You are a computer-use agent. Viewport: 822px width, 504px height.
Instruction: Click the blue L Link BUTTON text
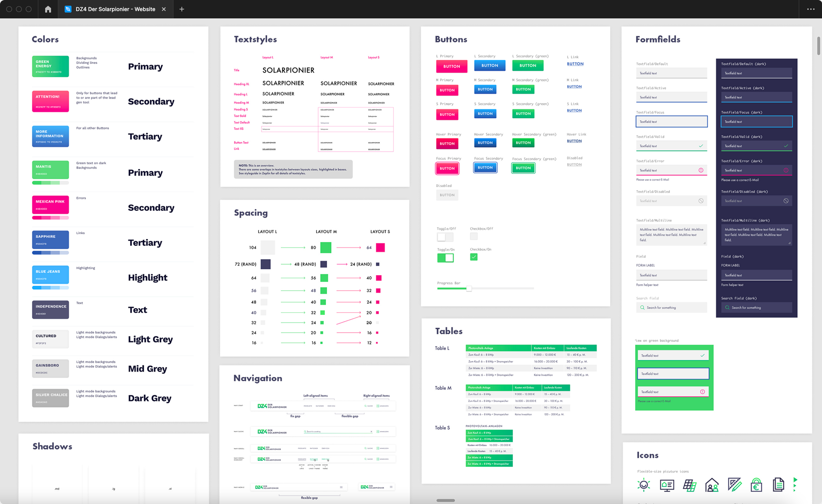tap(575, 64)
